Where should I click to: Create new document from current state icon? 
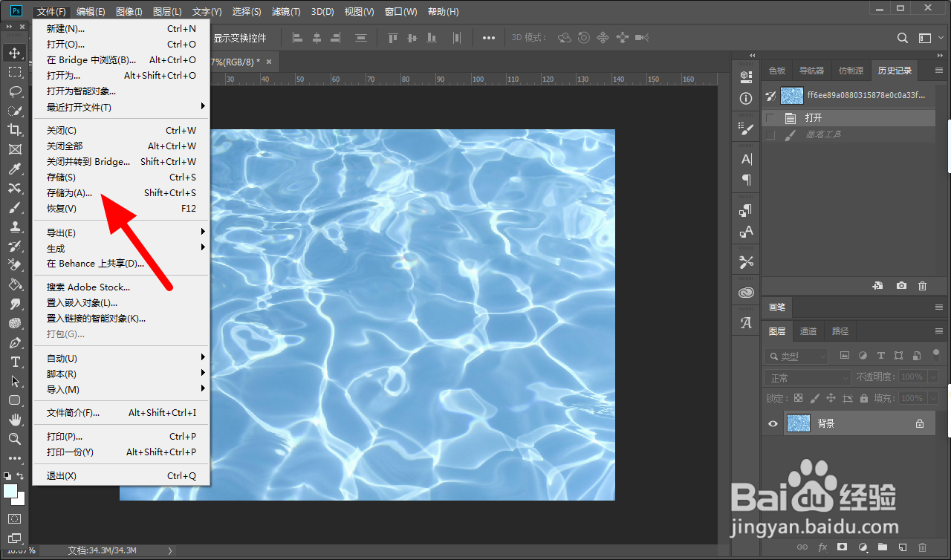[x=877, y=286]
